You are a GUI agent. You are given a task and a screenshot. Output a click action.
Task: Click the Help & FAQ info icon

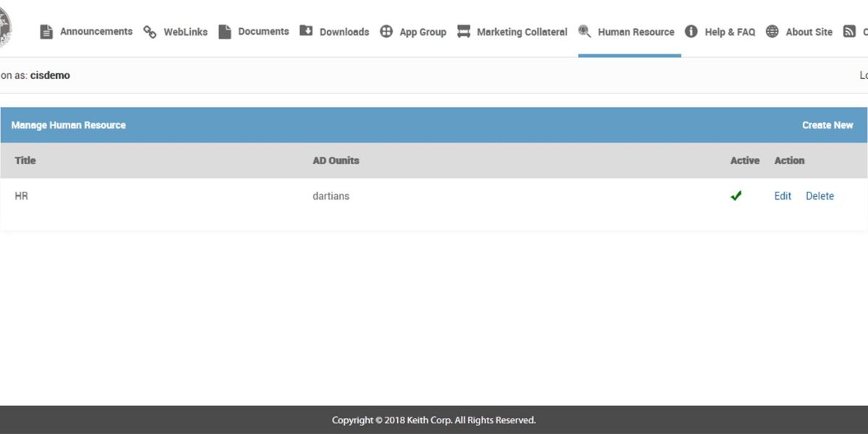689,31
